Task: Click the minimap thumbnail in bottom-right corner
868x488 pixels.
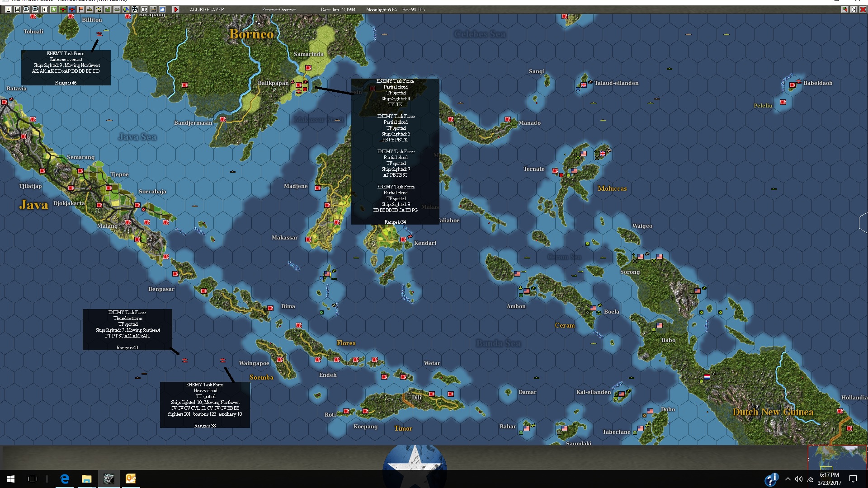Action: point(837,457)
